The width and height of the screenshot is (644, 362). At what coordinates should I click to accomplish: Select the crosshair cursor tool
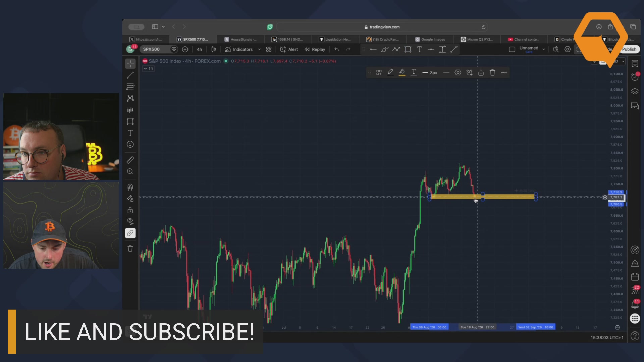[x=130, y=63]
